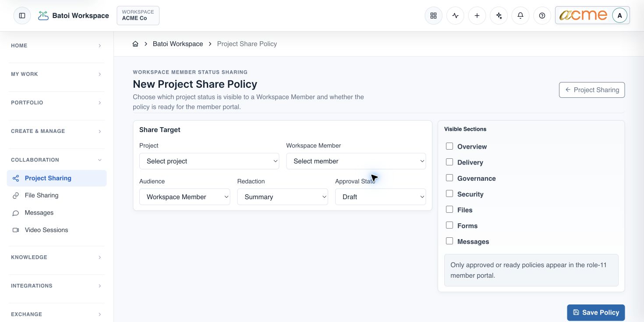Click Batoi Workspace title in header
644x322 pixels.
click(81, 15)
